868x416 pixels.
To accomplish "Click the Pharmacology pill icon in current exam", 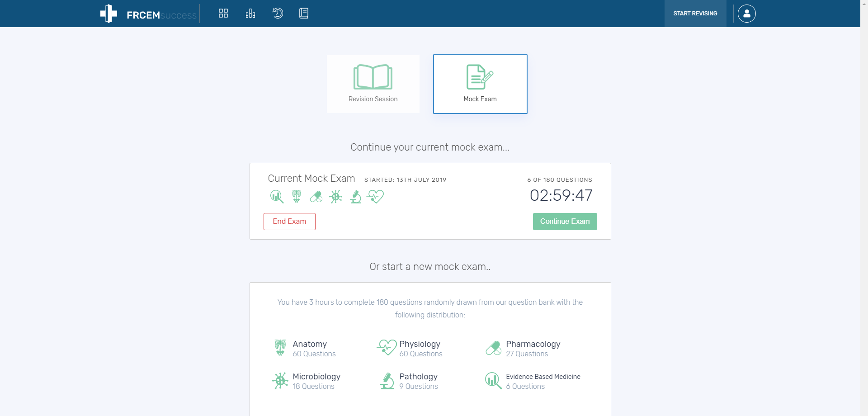I will tap(316, 197).
